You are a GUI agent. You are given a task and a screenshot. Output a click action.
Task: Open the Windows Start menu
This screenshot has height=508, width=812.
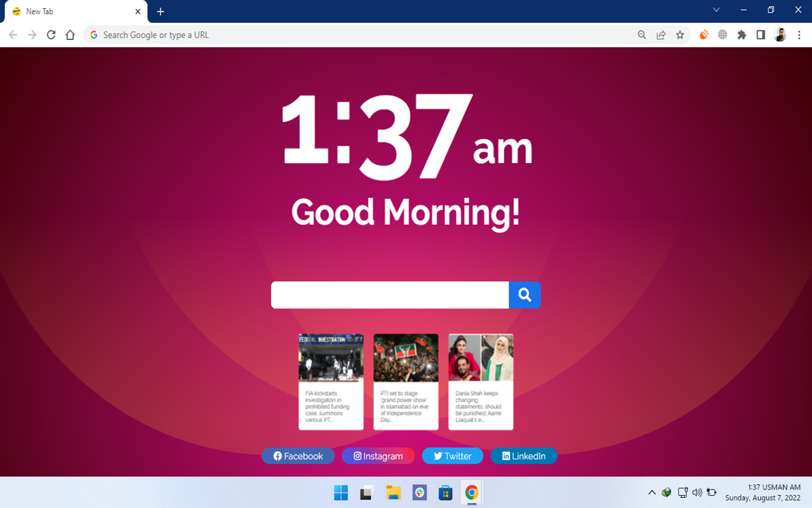(341, 493)
